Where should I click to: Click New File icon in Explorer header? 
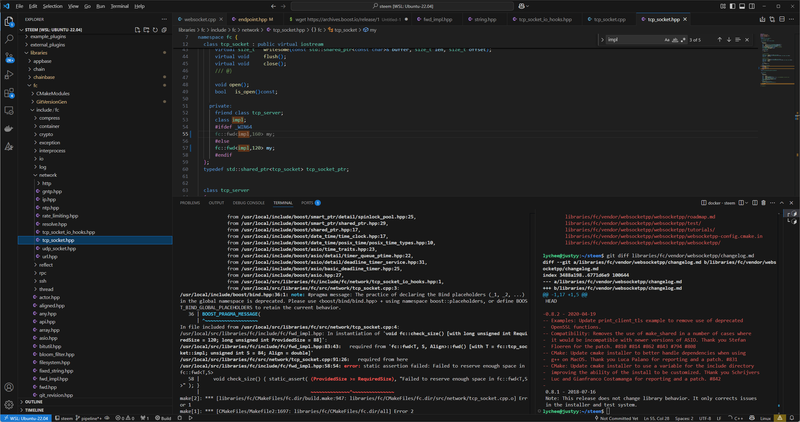[x=137, y=30]
